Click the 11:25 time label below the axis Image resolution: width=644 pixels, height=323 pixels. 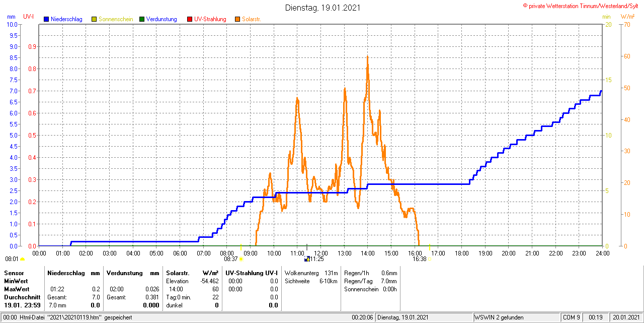point(317,259)
